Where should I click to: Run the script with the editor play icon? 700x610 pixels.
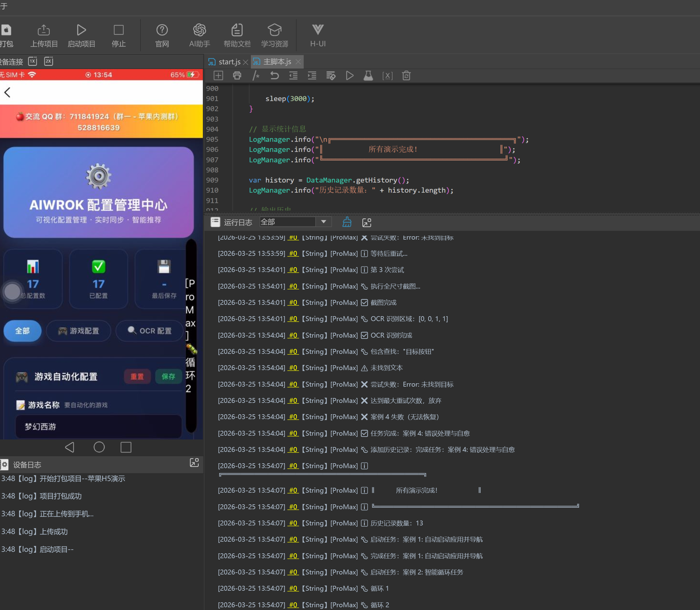[x=349, y=76]
